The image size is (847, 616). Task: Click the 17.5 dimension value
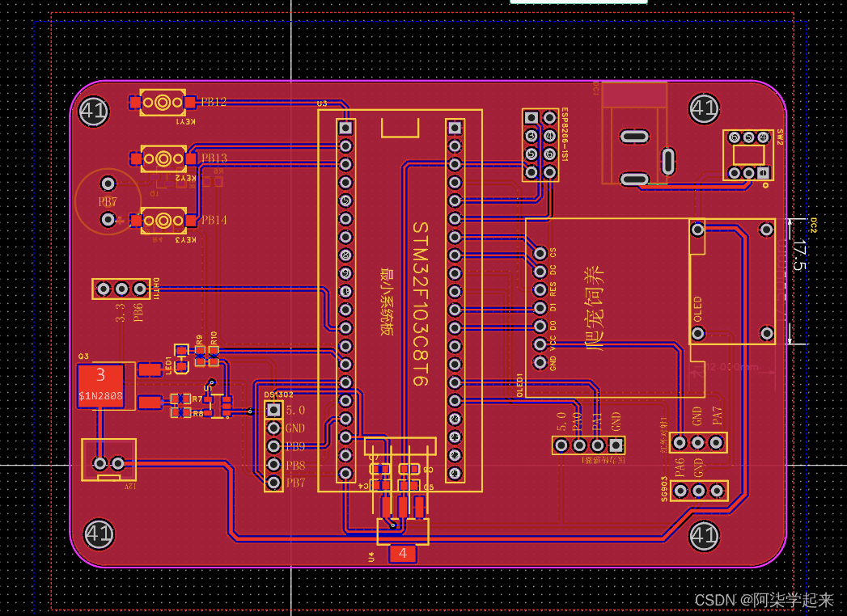800,256
